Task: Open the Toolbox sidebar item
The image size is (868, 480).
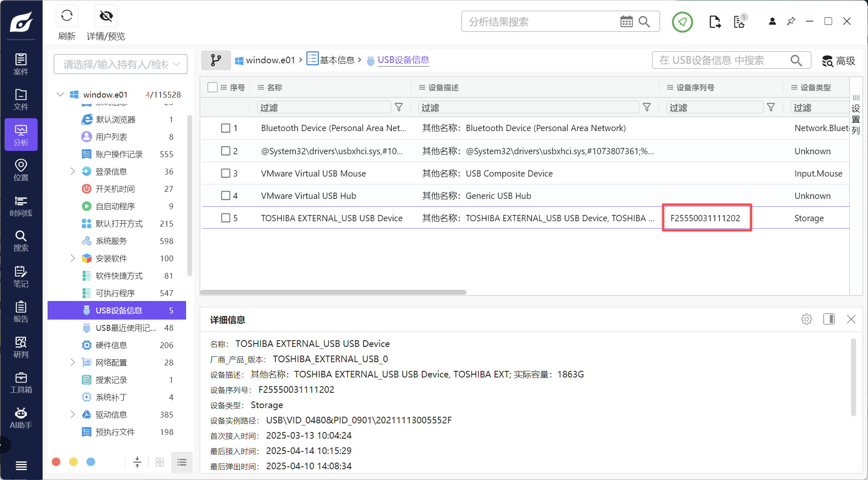Action: pos(21,383)
